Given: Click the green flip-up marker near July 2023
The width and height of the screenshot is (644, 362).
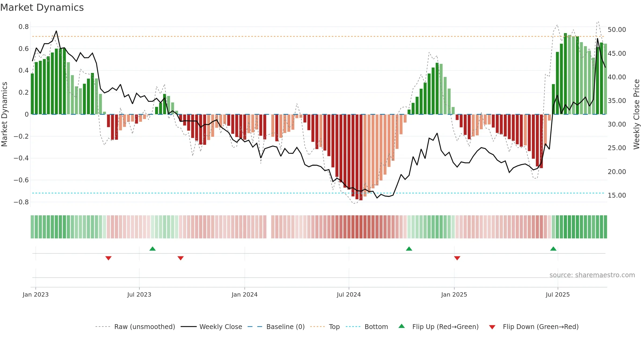Looking at the screenshot, I should [152, 249].
